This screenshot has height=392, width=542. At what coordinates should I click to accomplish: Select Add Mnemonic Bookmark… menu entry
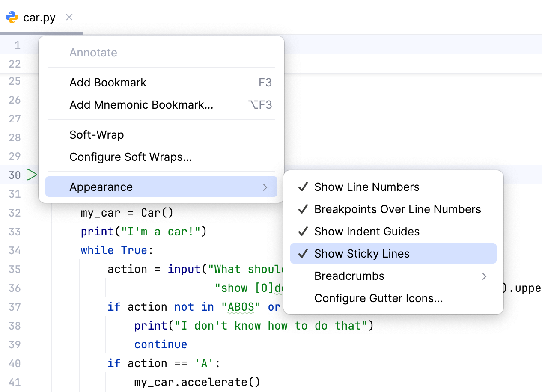(141, 105)
